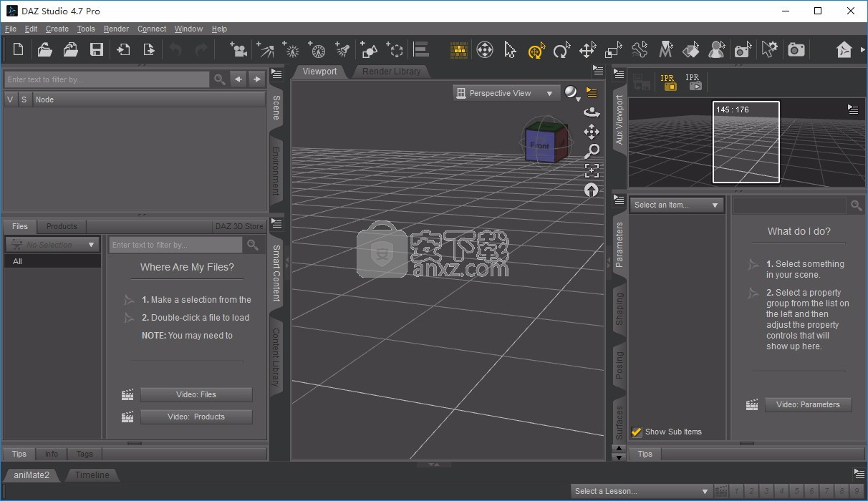Click the Frame selection icon in viewport
The image size is (868, 501).
point(592,170)
